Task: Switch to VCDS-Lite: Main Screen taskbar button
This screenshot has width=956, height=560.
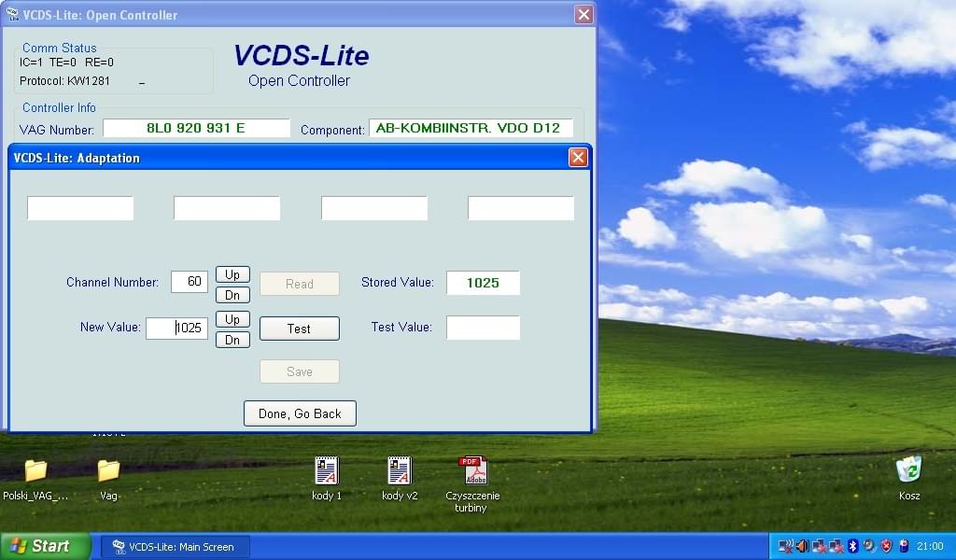Action: pyautogui.click(x=175, y=547)
